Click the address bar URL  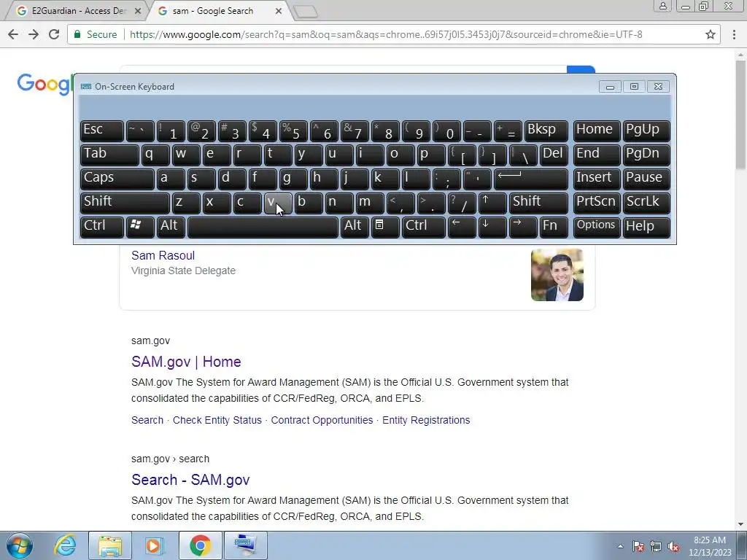(386, 34)
